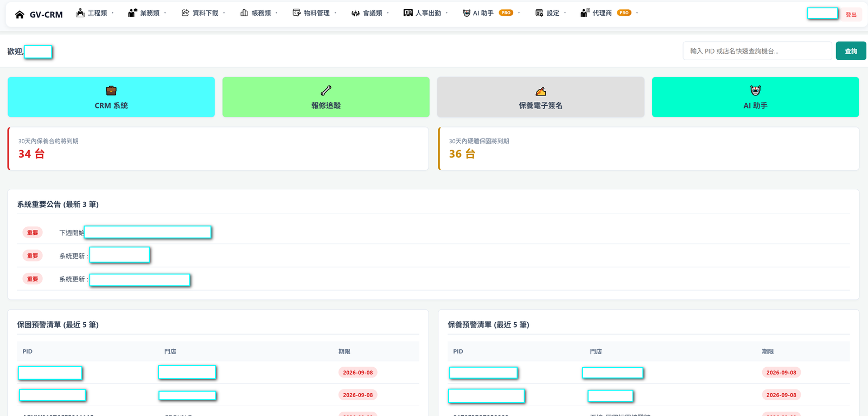
Task: Open the 30天內硬體保固將到期 36 台 card
Action: (x=648, y=149)
